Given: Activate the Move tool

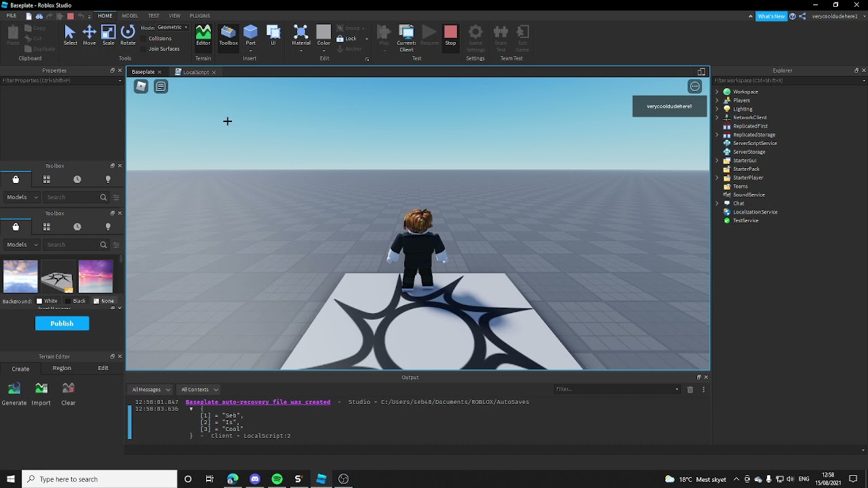Looking at the screenshot, I should point(89,35).
